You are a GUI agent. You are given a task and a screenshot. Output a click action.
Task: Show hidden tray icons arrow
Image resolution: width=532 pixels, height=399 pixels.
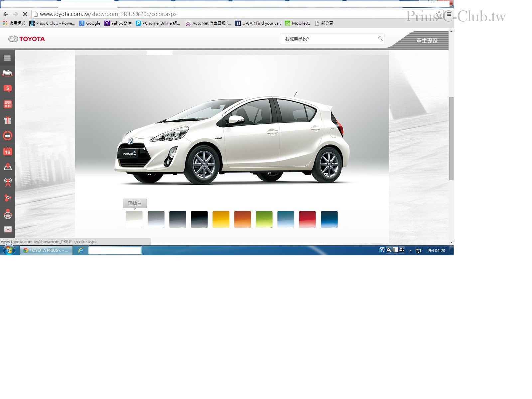[410, 251]
